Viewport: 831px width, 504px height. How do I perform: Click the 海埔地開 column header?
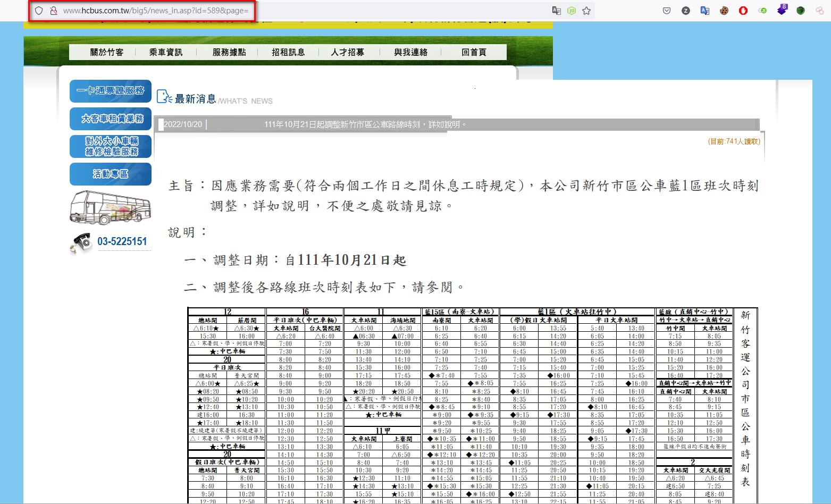(403, 321)
